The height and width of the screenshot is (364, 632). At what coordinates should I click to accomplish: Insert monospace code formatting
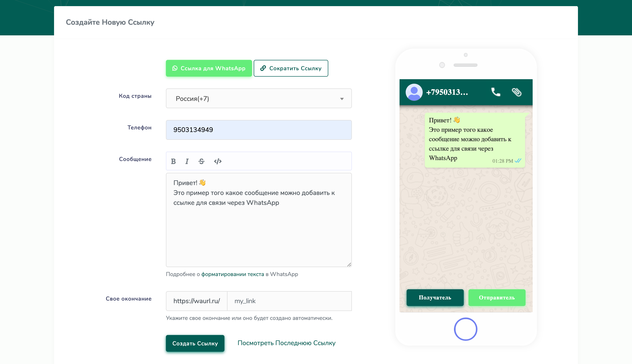pyautogui.click(x=218, y=161)
